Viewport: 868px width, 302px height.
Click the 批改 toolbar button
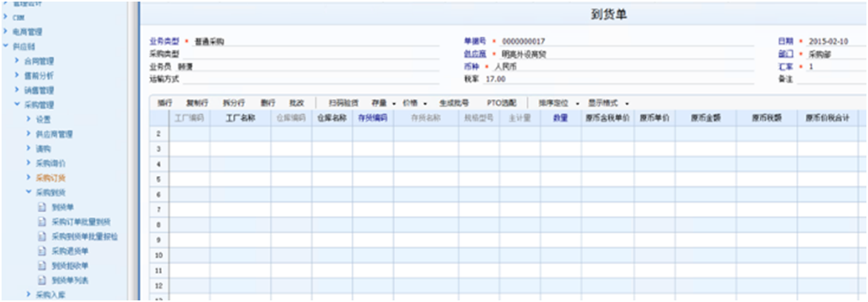pos(297,103)
